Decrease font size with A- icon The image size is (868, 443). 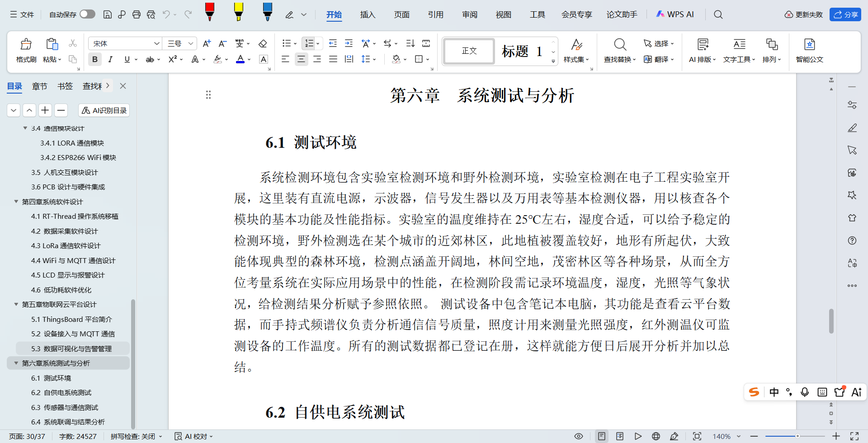click(222, 43)
